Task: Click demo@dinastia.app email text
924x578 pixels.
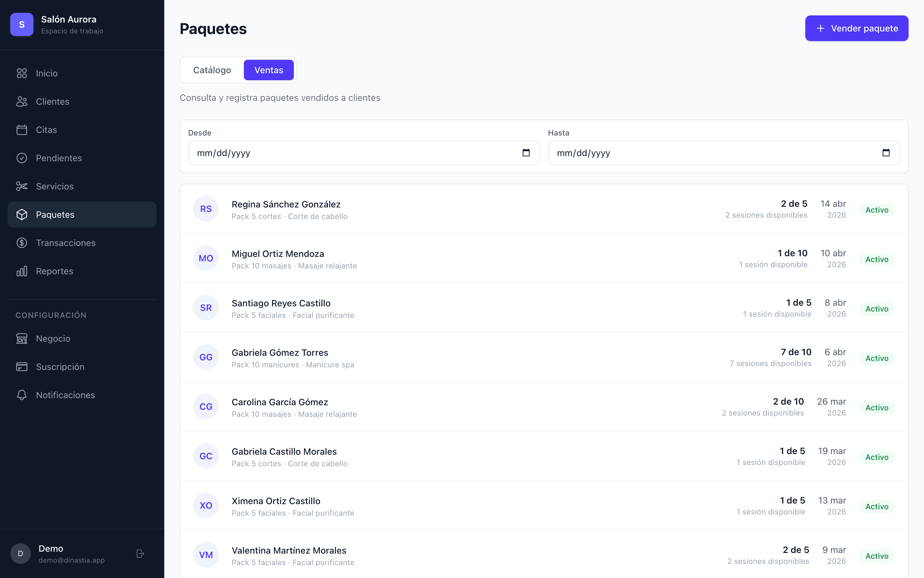Action: 72,560
